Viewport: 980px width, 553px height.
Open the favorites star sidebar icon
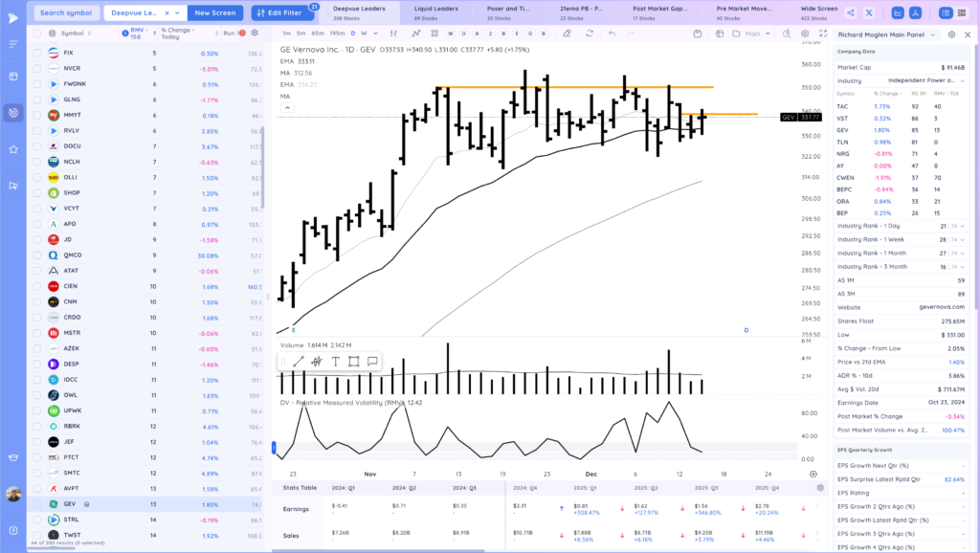coord(13,149)
